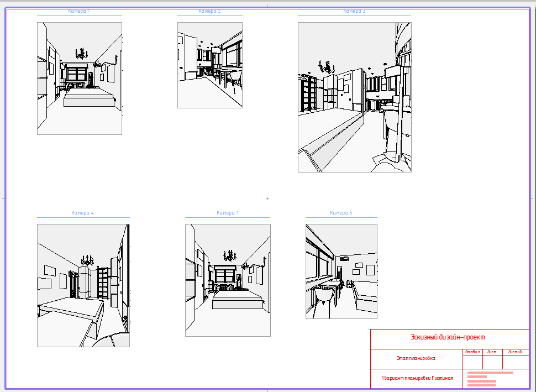This screenshot has width=536, height=392.
Task: Click the 'Камера 1' title left of Камера 2
Action: coord(79,11)
